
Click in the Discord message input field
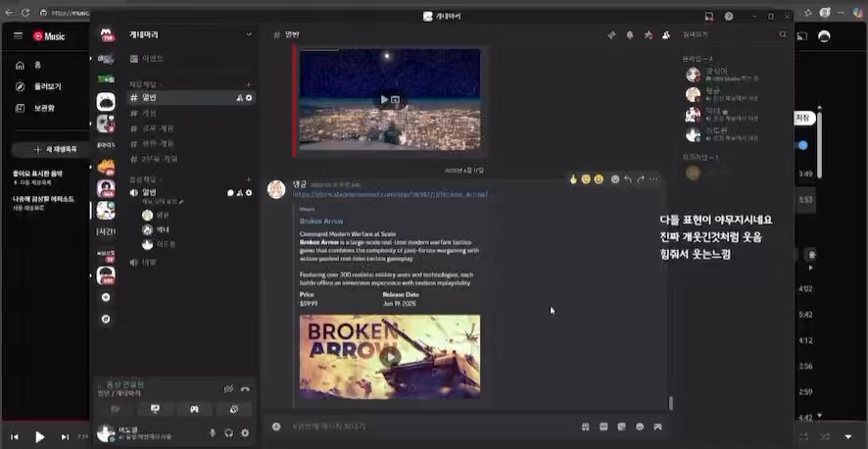tap(432, 426)
